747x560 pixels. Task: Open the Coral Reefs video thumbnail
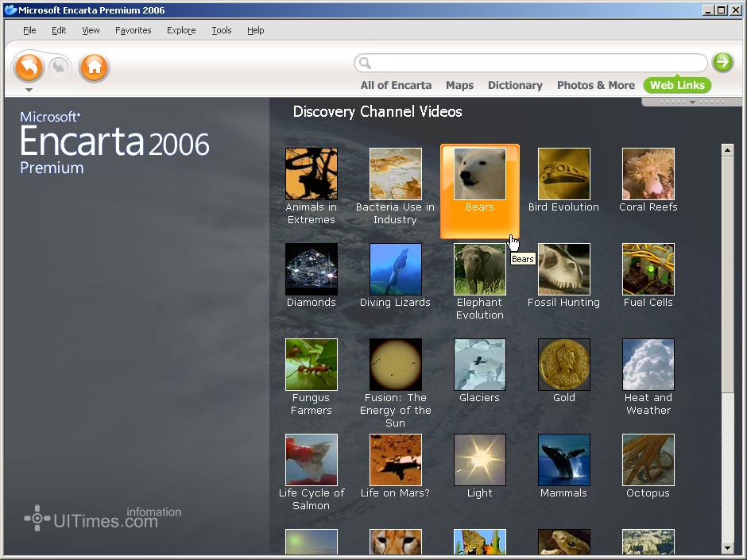tap(648, 174)
